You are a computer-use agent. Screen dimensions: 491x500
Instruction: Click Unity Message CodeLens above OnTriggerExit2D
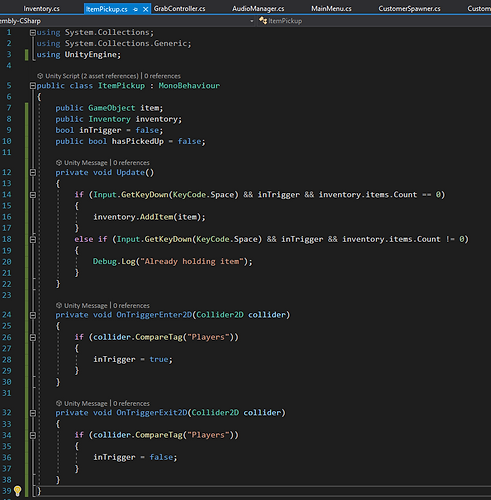[86, 404]
